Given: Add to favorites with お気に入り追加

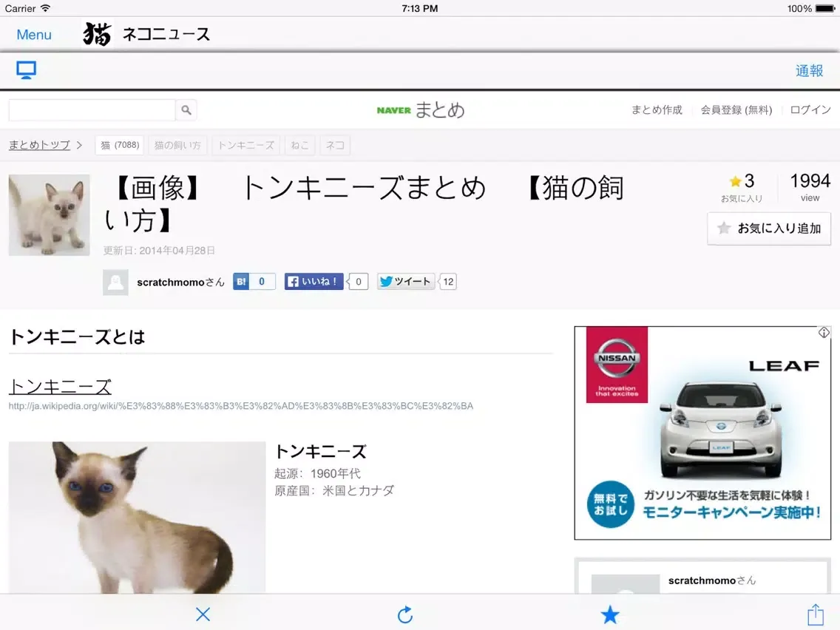Looking at the screenshot, I should (x=769, y=228).
